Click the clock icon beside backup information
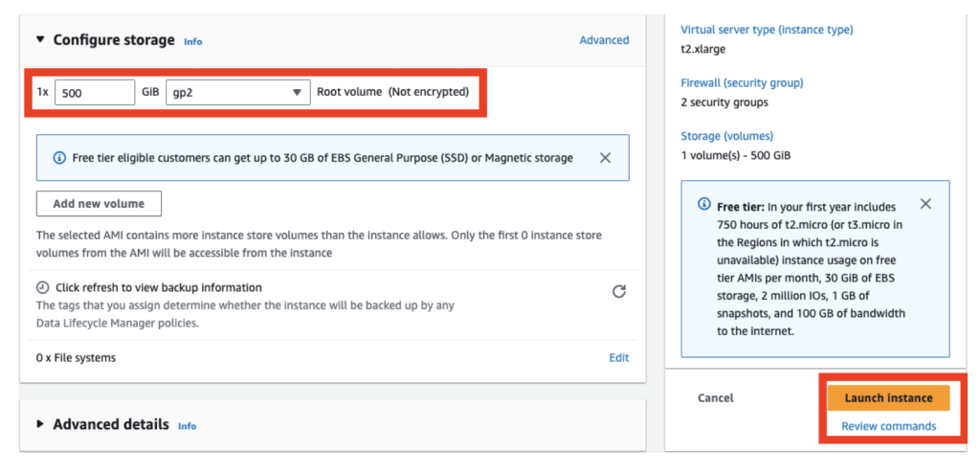 (43, 287)
